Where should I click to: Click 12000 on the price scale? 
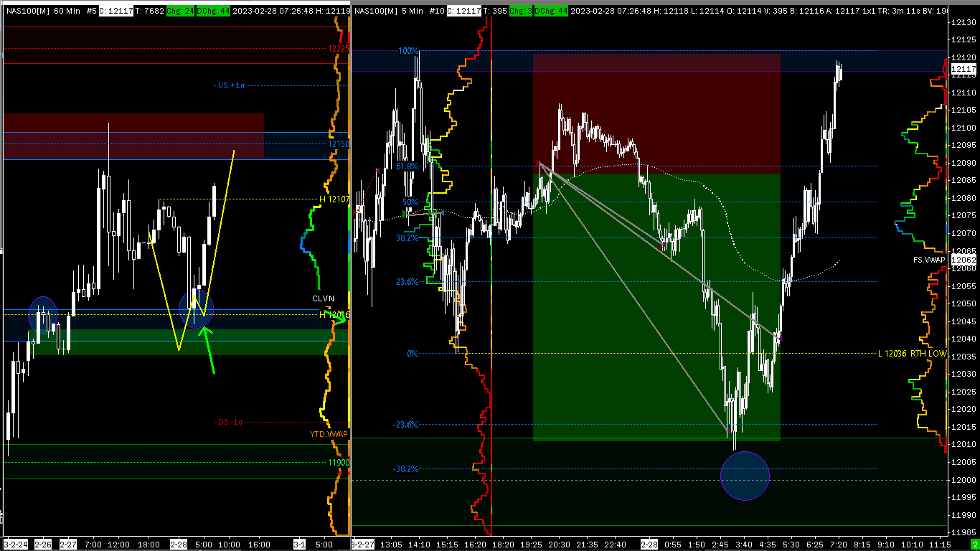[963, 480]
